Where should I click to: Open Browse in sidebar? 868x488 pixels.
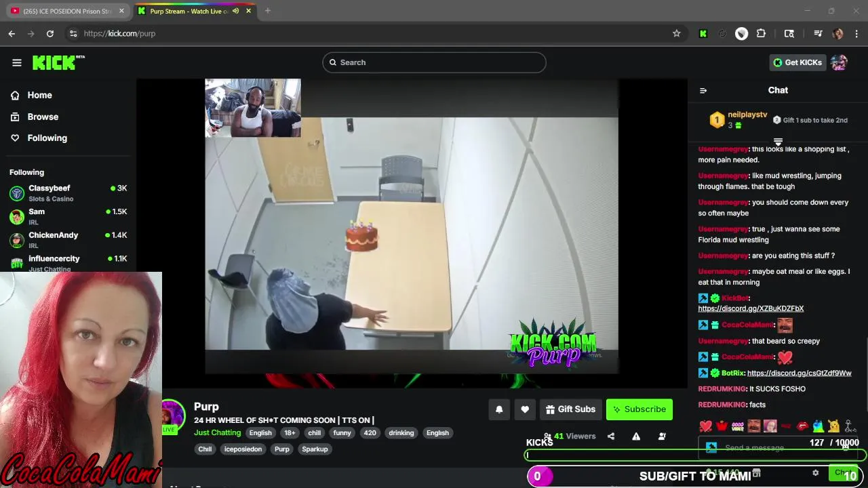[x=43, y=117]
